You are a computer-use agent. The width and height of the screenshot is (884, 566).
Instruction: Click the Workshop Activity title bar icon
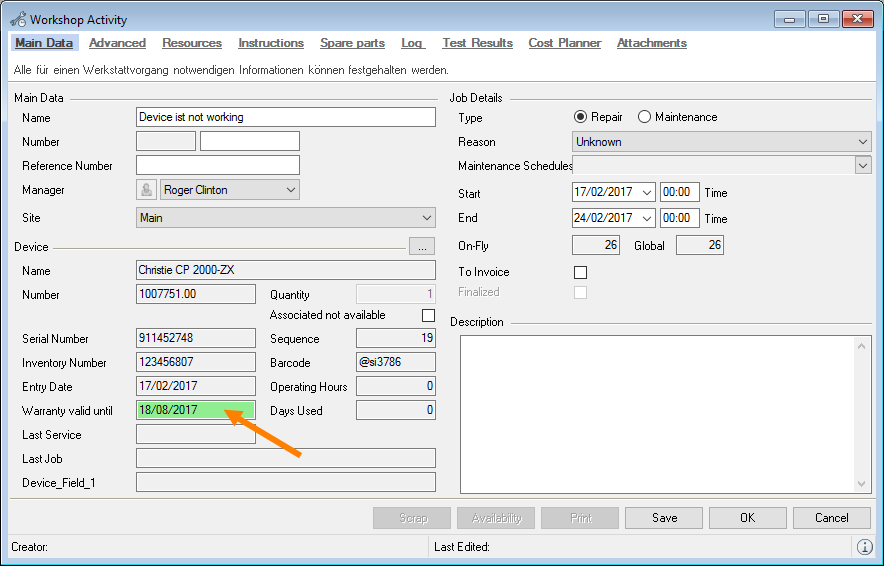click(18, 19)
